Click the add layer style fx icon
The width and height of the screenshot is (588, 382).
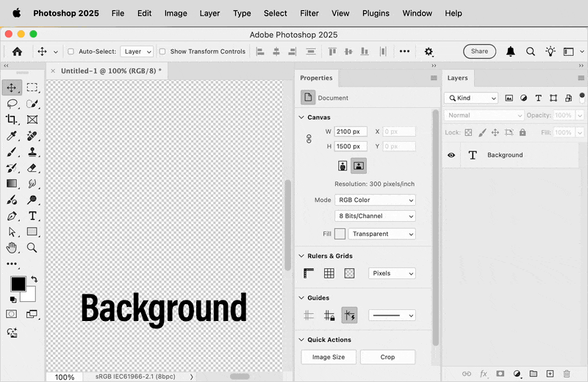[x=484, y=373]
